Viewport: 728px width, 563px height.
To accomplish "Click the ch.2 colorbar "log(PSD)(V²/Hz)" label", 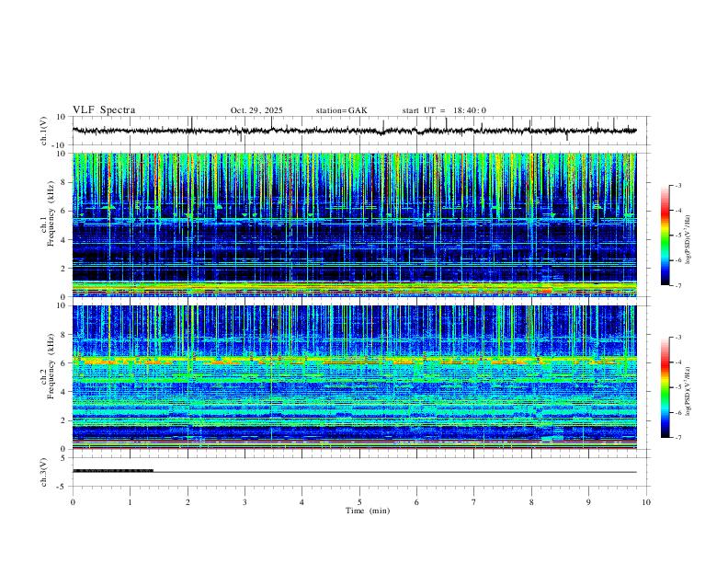I will pos(688,391).
